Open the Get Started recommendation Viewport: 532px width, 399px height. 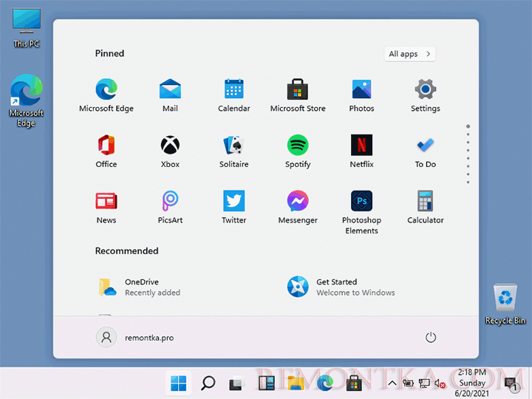point(341,287)
